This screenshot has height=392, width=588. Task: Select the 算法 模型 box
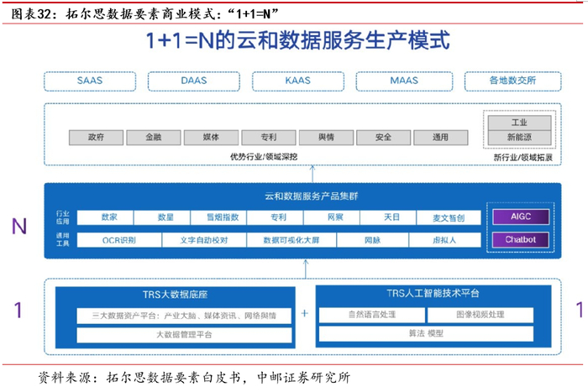(x=426, y=333)
